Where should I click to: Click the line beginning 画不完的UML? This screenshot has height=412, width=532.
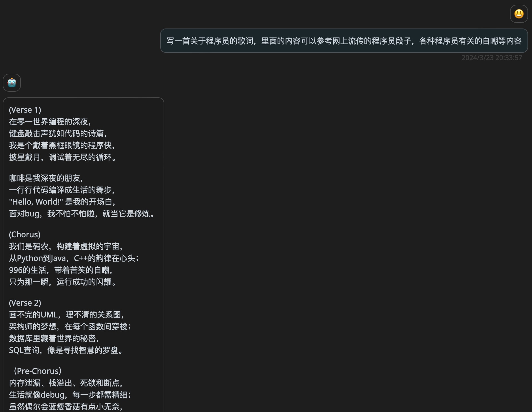click(x=67, y=315)
